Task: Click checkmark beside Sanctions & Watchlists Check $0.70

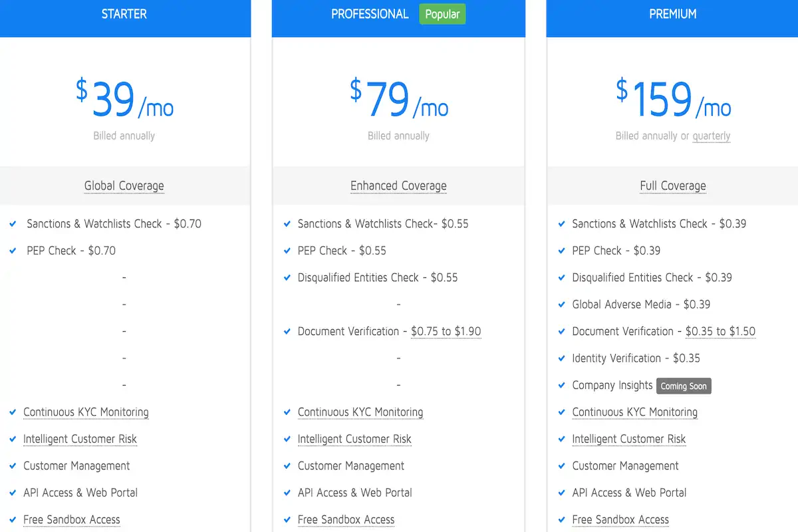Action: point(13,224)
